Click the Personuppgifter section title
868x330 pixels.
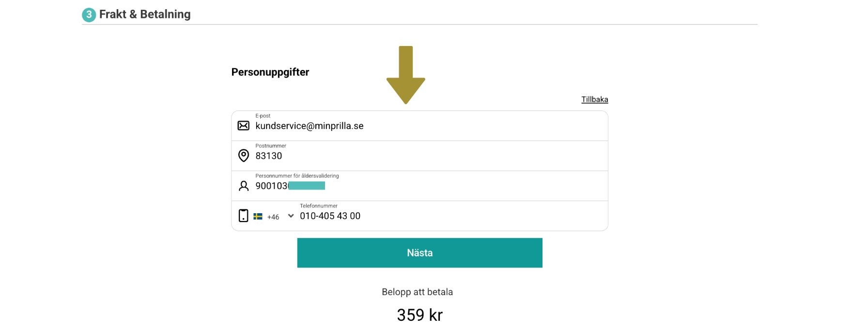coord(270,72)
